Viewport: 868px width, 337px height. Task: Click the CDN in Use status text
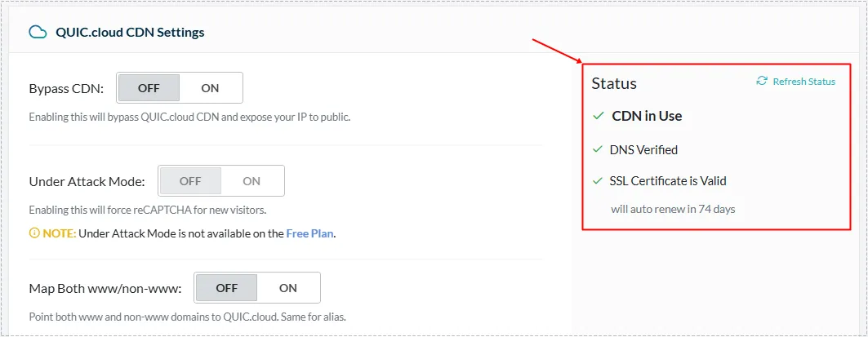(647, 116)
